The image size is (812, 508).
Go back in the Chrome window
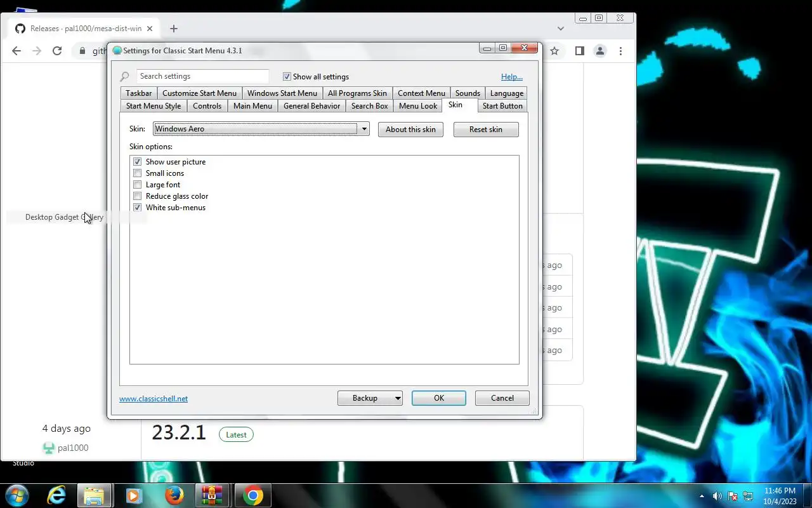[x=16, y=51]
